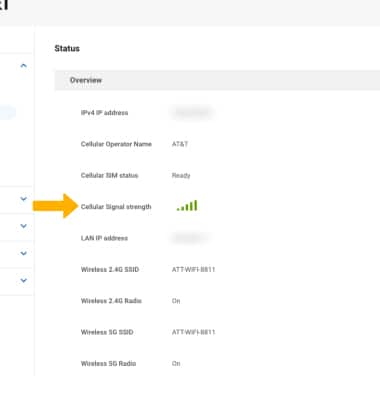Click the Status page heading
This screenshot has width=380, height=400.
coord(67,48)
